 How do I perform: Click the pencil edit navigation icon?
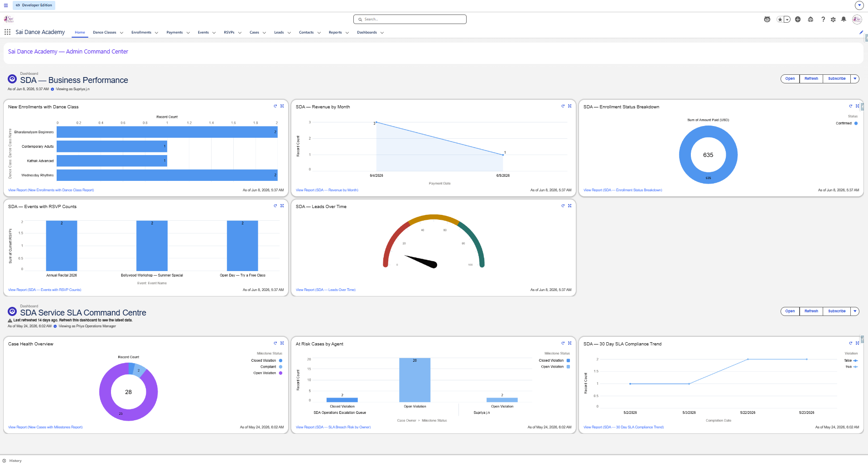(861, 32)
